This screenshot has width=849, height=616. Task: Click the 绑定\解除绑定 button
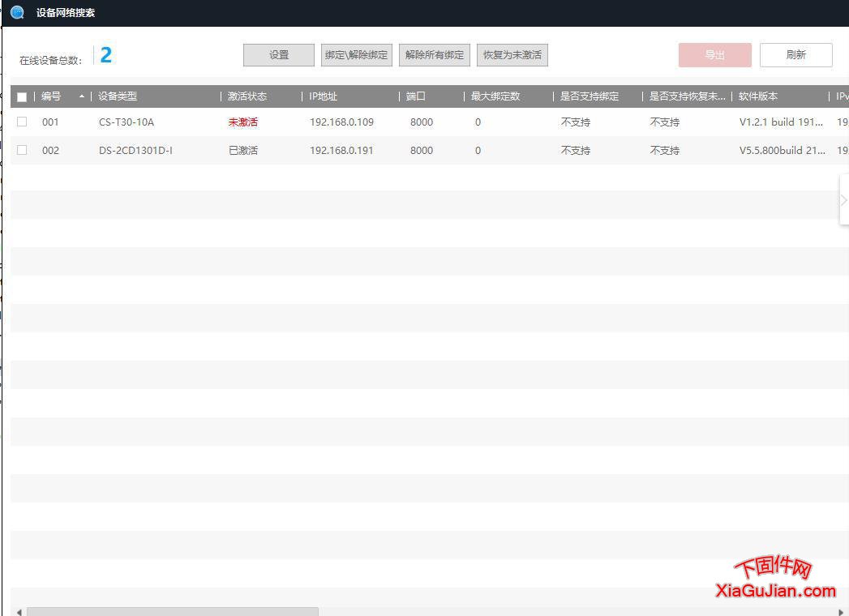(x=357, y=55)
